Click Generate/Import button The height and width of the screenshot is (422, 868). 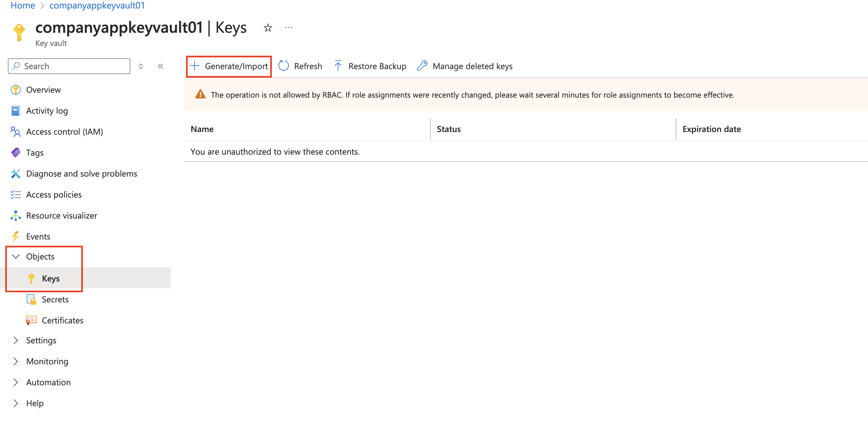click(x=229, y=66)
